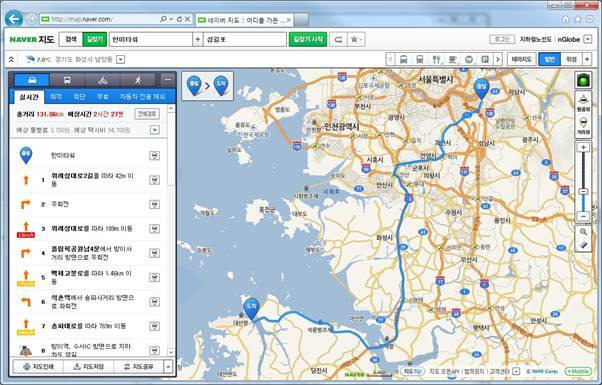The image size is (602, 385).
Task: Switch map type to 위성 satellite
Action: click(x=572, y=59)
